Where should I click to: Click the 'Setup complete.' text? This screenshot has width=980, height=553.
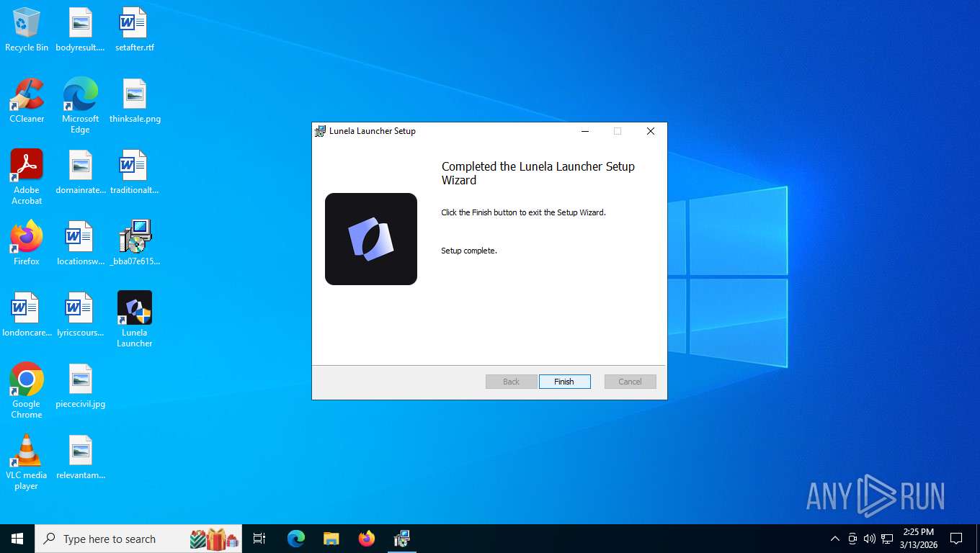pyautogui.click(x=469, y=251)
